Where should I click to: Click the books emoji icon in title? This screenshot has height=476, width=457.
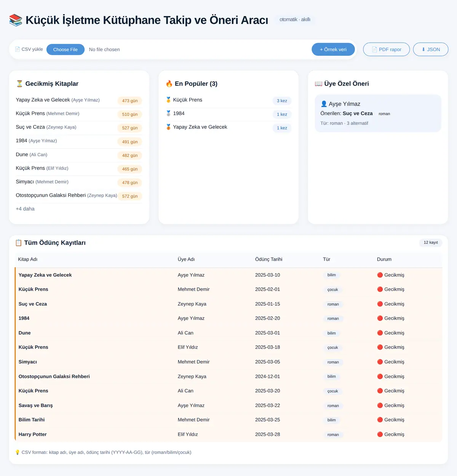point(16,20)
